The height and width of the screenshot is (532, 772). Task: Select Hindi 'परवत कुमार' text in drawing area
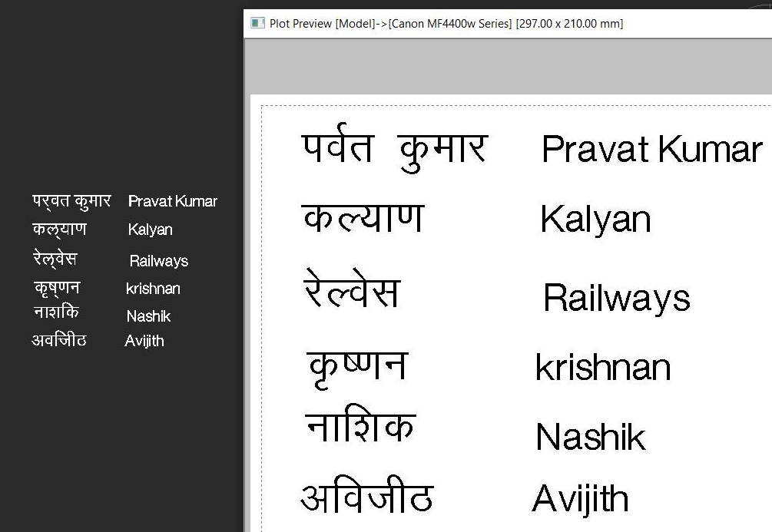pyautogui.click(x=71, y=201)
